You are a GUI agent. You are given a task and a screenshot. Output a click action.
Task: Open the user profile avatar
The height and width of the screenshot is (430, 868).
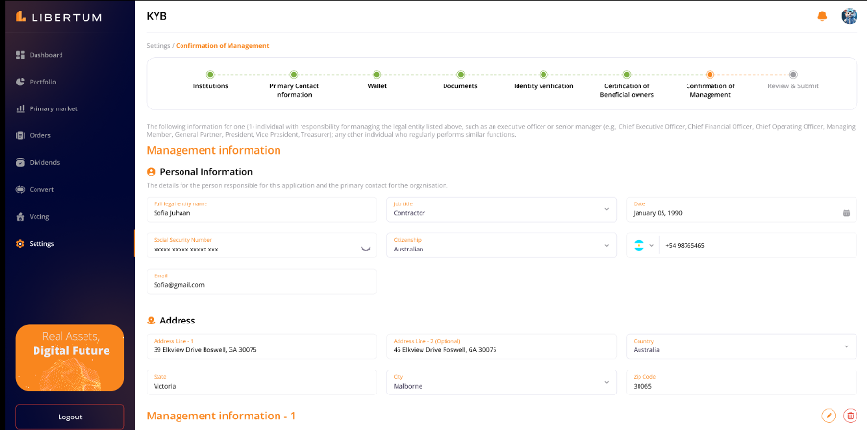click(x=849, y=16)
